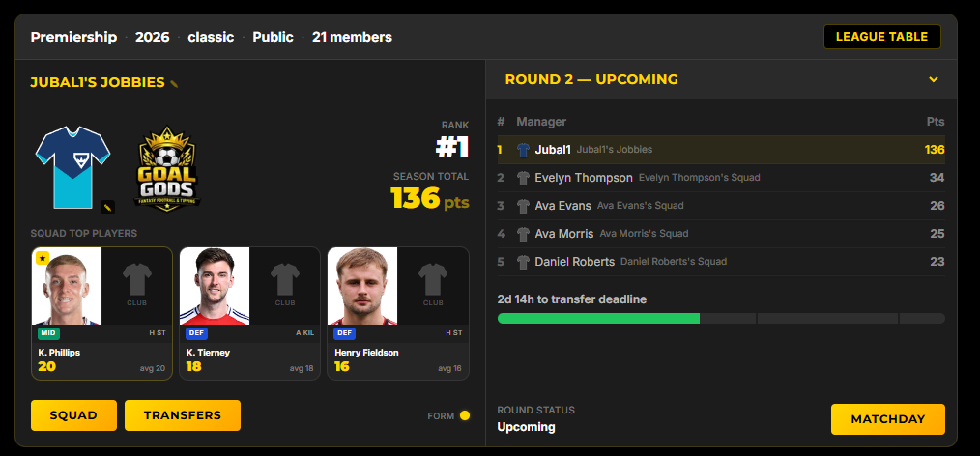Select Ava Evans row in standings
This screenshot has height=456, width=980.
[x=721, y=206]
